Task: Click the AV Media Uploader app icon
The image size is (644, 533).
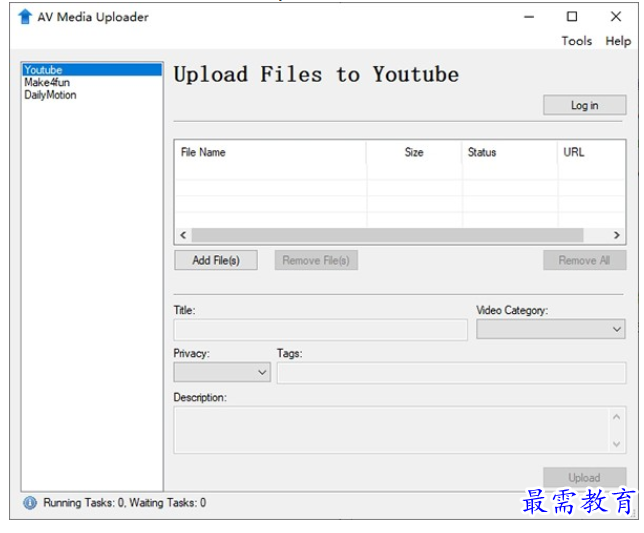Action: click(x=25, y=17)
